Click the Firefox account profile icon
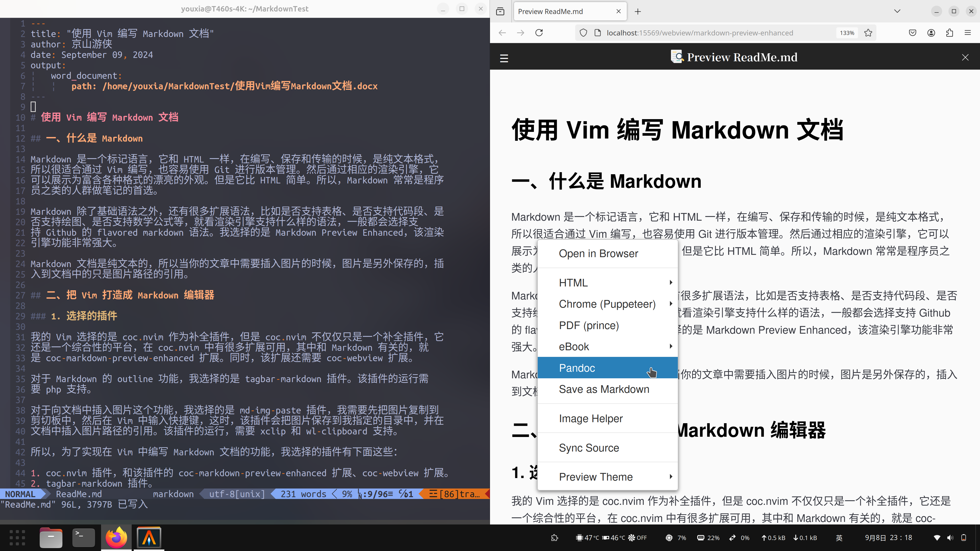The height and width of the screenshot is (551, 980). [x=931, y=33]
